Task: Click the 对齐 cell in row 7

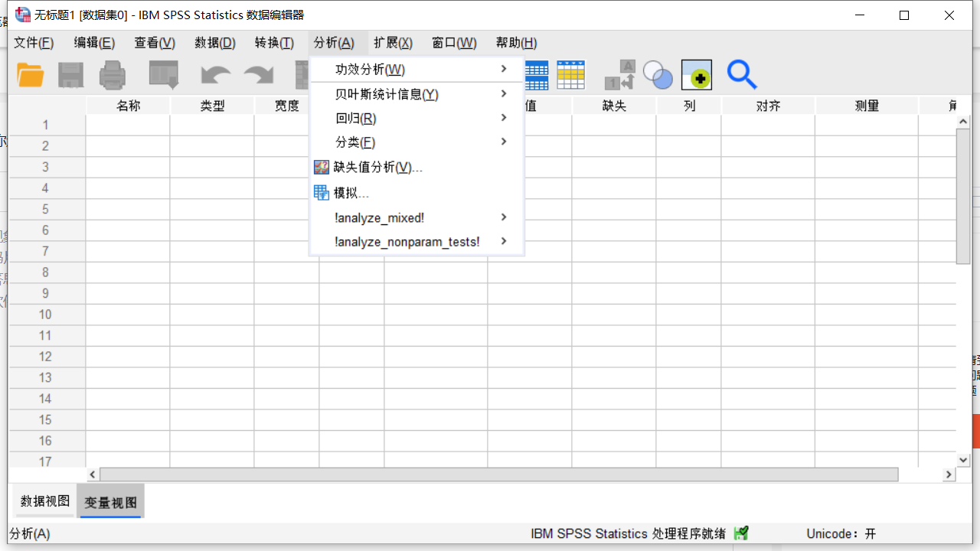Action: pyautogui.click(x=768, y=252)
